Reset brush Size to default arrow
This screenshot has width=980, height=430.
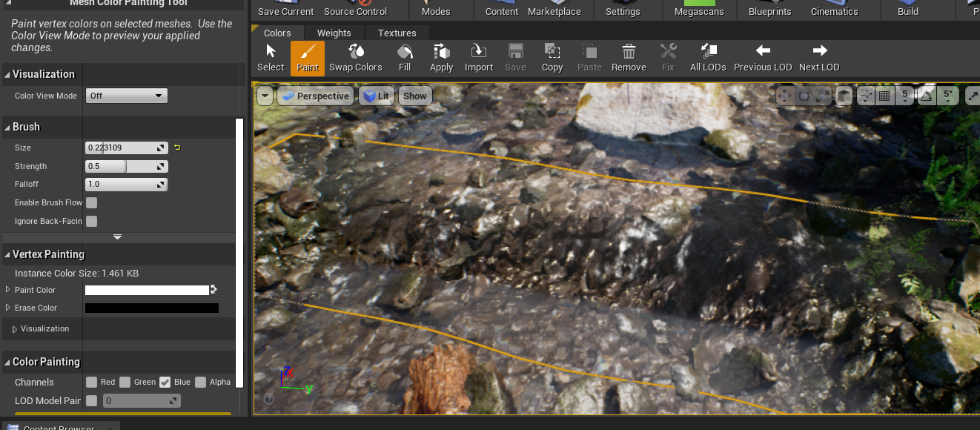tap(177, 148)
